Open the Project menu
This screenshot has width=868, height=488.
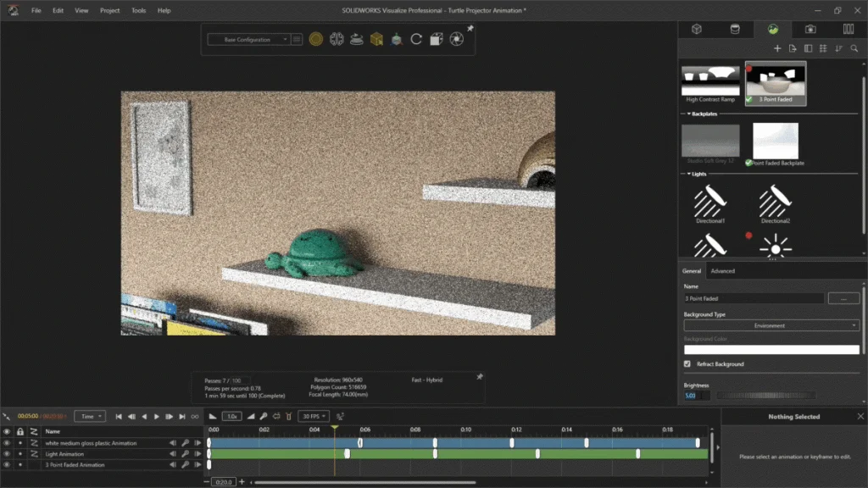tap(109, 11)
